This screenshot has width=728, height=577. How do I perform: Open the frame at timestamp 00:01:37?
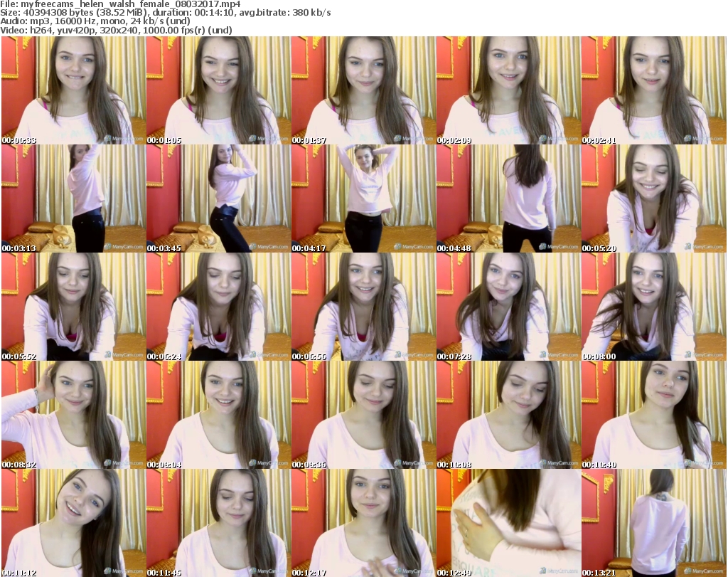point(363,90)
